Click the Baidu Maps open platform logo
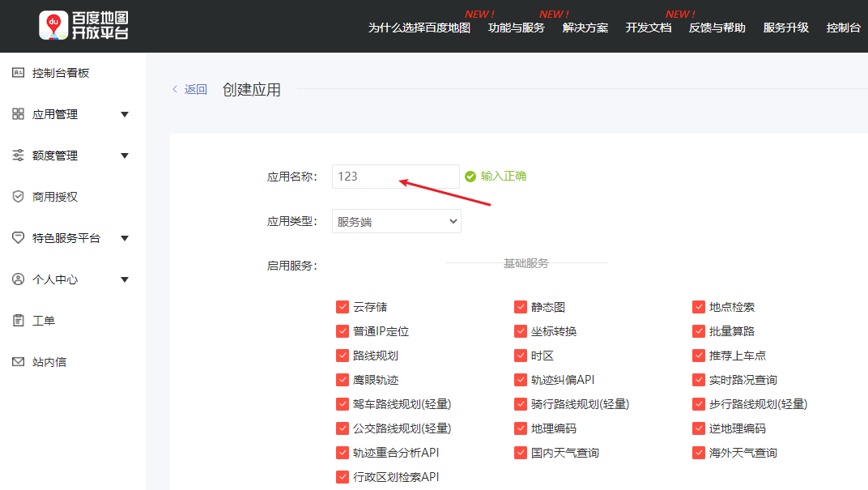This screenshot has height=490, width=868. click(83, 25)
